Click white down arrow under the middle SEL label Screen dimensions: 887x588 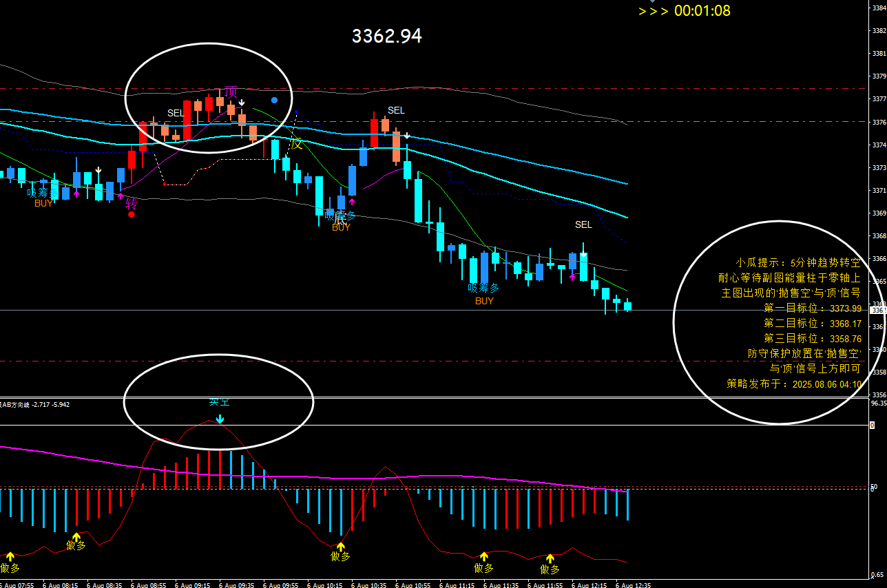407,136
